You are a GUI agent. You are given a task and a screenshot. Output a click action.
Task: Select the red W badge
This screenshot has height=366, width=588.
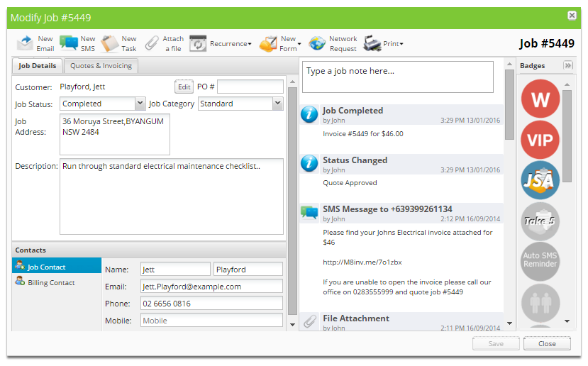(x=540, y=99)
